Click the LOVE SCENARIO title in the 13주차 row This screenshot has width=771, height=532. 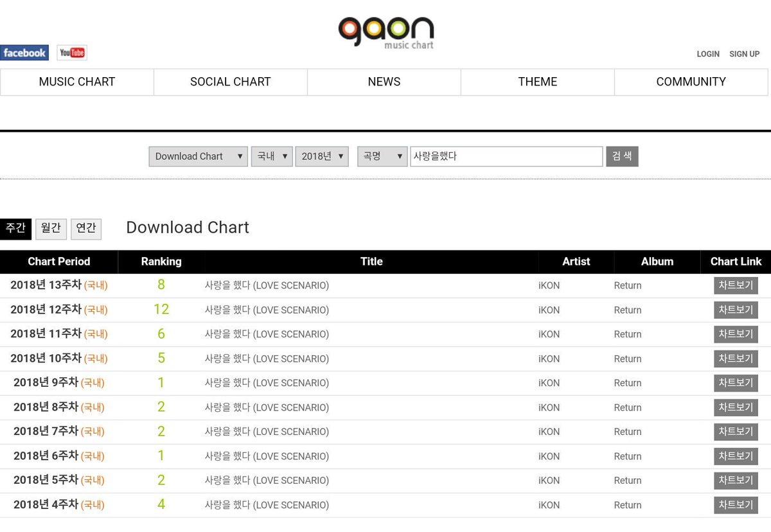267,285
